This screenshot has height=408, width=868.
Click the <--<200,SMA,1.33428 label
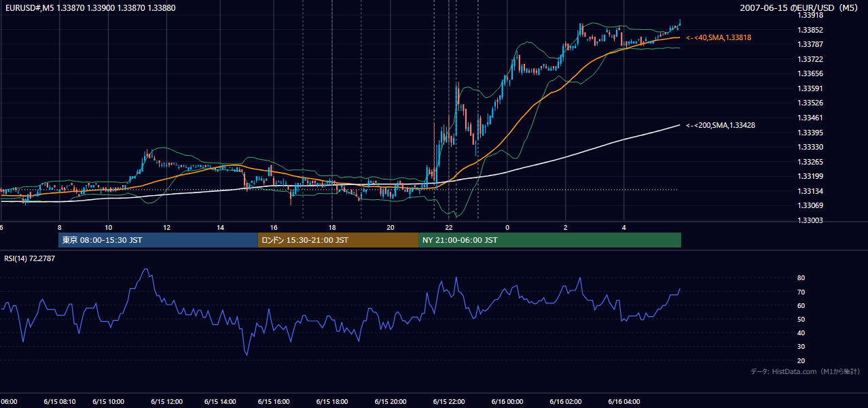click(721, 125)
